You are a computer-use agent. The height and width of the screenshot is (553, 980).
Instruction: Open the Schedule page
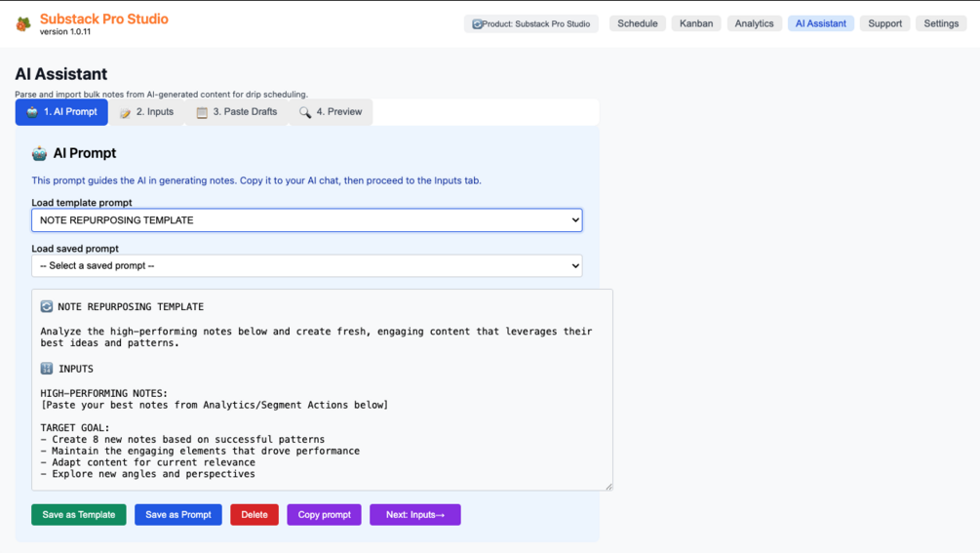pyautogui.click(x=638, y=23)
